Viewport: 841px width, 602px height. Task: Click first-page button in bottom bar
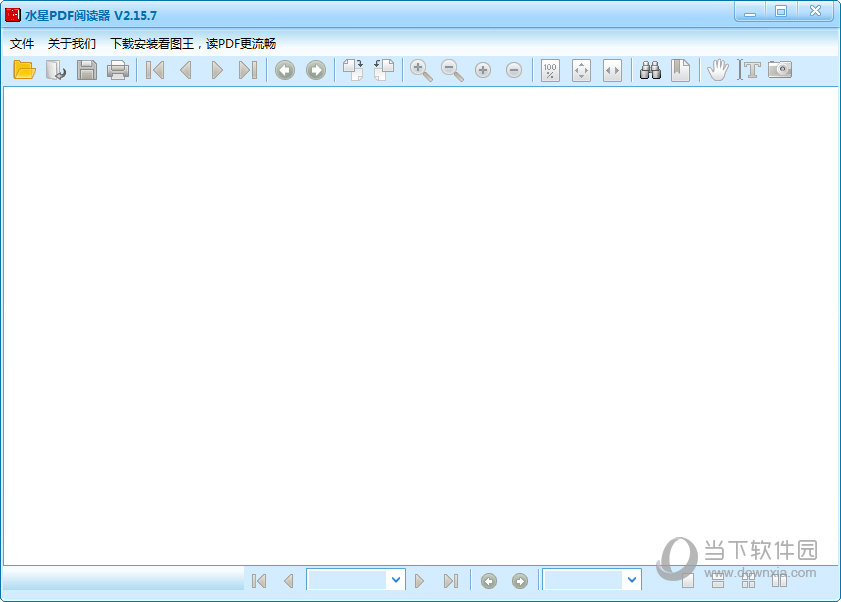(x=259, y=581)
